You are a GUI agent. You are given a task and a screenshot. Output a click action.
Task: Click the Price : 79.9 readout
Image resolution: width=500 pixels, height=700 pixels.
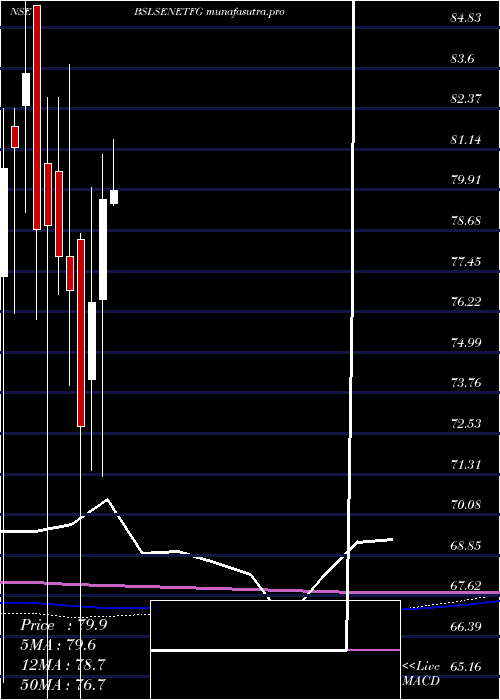click(63, 625)
